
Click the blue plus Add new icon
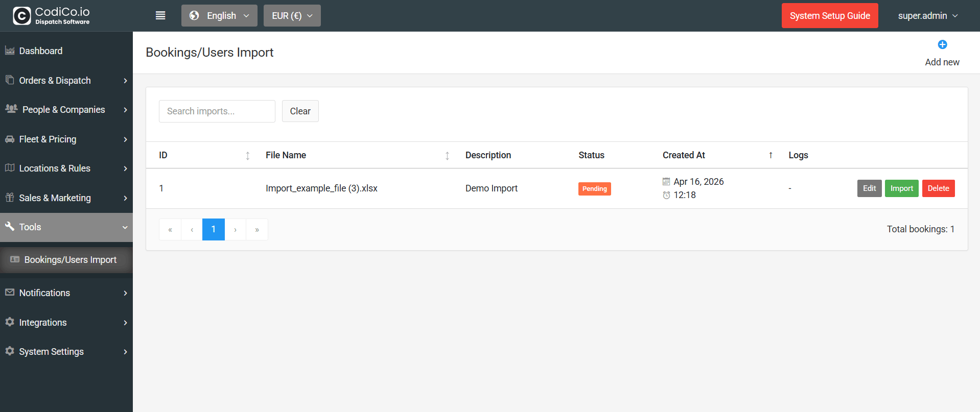coord(942,45)
